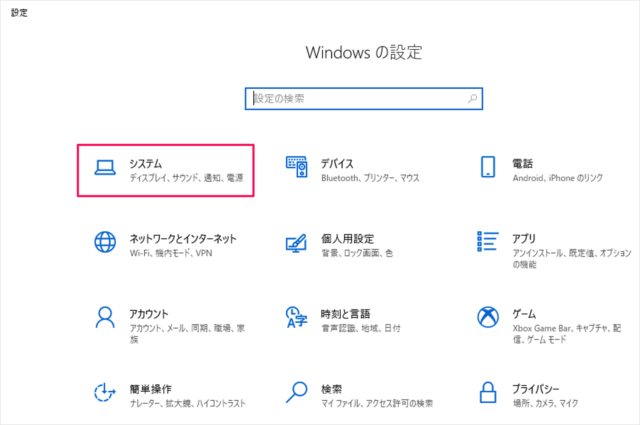Click description 'マイ ファイル、アクセス許可の検索'

click(377, 403)
